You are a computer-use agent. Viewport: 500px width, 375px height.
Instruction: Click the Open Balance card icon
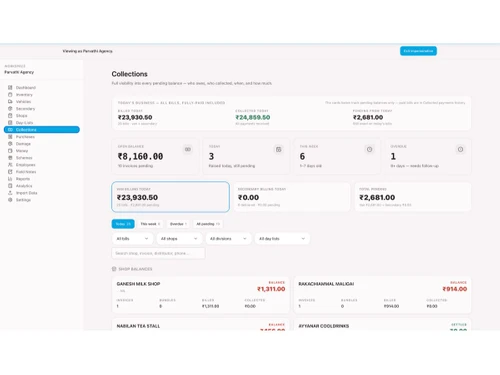188,149
